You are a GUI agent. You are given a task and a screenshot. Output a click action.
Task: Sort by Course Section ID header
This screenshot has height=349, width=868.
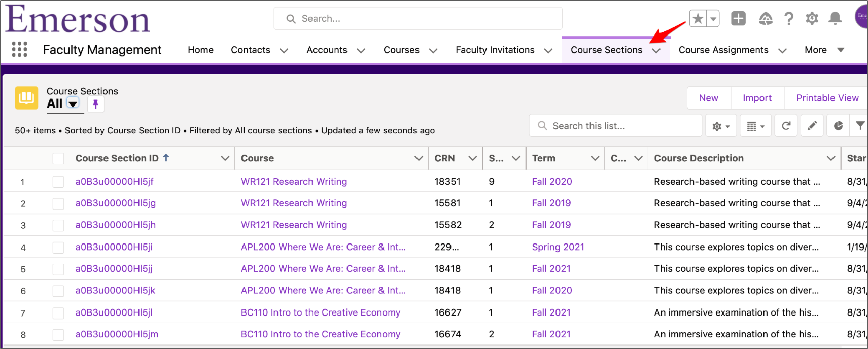[x=117, y=158]
